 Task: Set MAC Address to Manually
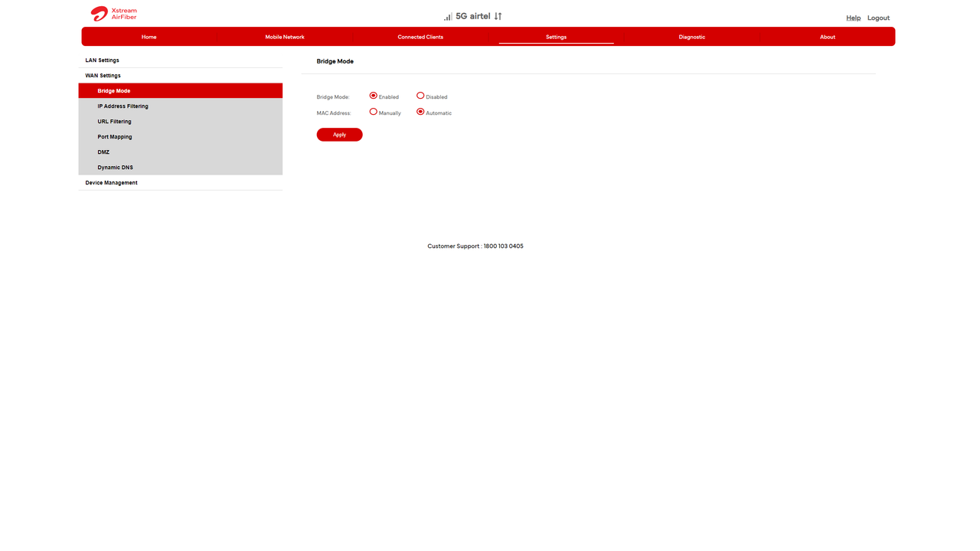(373, 111)
